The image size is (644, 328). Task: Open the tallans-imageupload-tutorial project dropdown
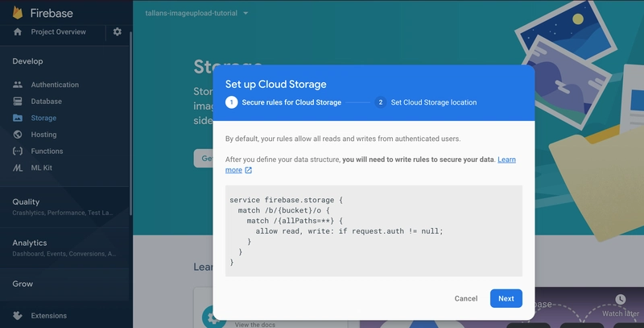196,13
